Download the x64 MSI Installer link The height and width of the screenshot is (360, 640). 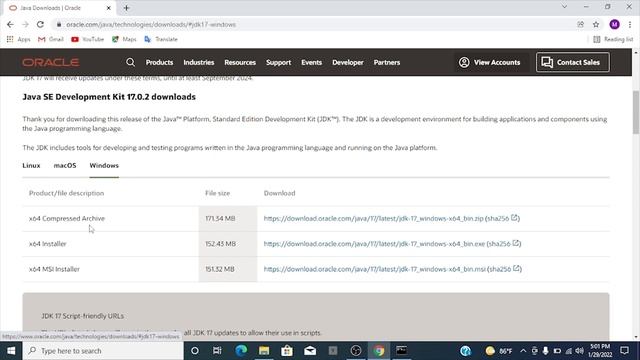click(x=375, y=269)
